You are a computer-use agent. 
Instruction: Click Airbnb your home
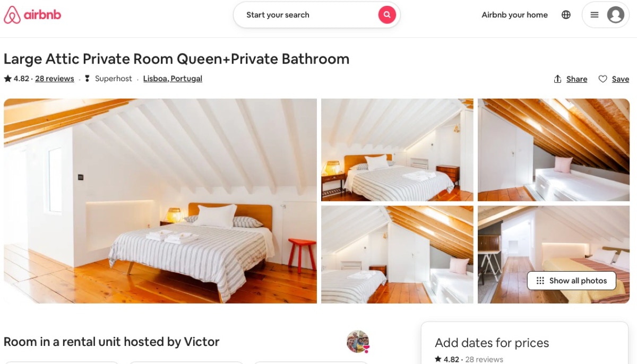click(514, 15)
